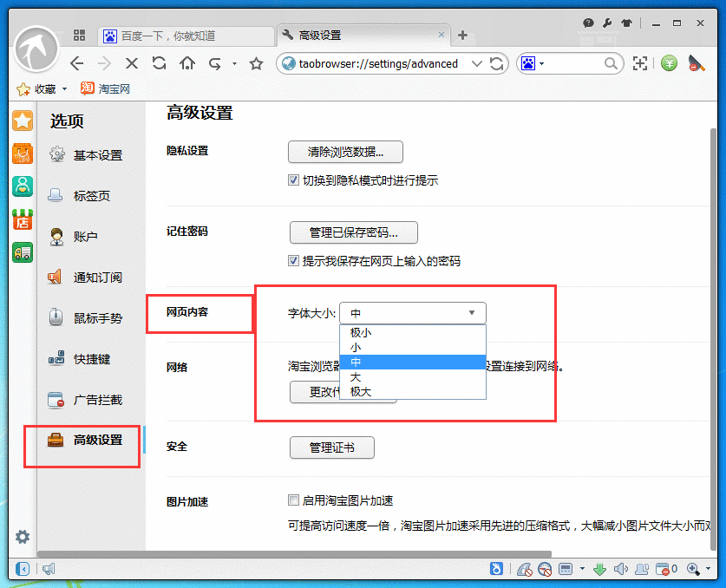Viewport: 726px width, 588px height.
Task: Click the screenshot capture icon beside search box
Action: coord(639,63)
